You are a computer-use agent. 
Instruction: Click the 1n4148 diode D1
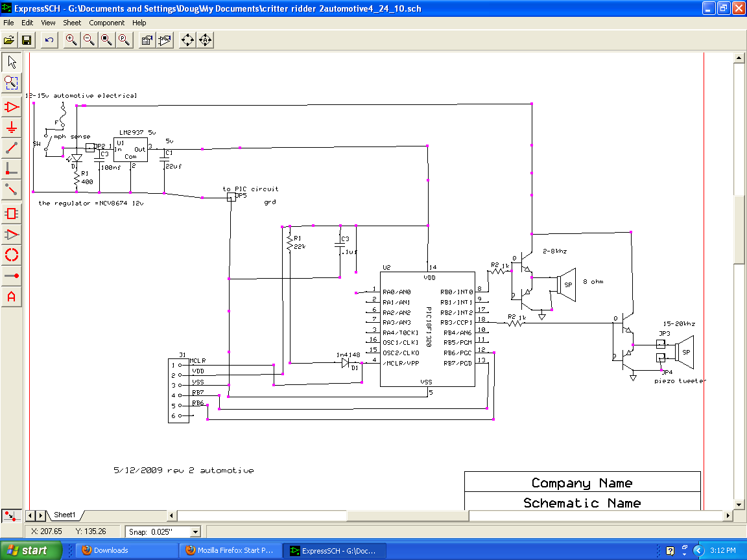pyautogui.click(x=346, y=363)
